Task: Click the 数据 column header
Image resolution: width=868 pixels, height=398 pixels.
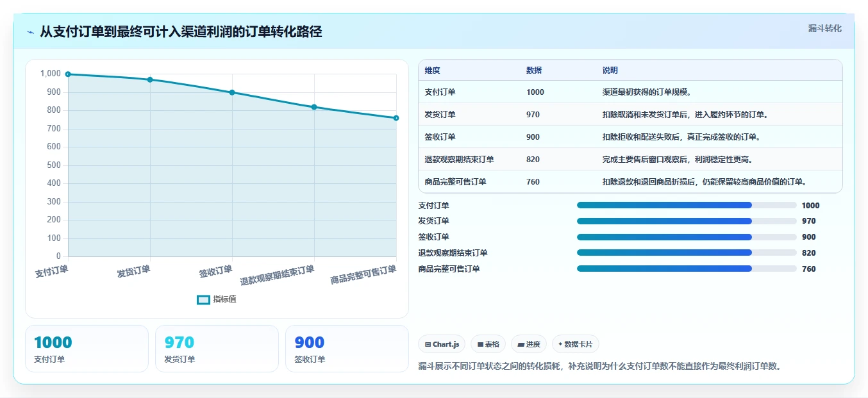Action: [534, 70]
